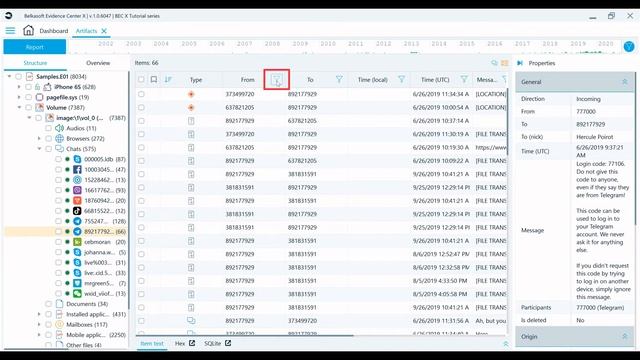
Task: Expand the bottom viewer panel with the chevron
Action: [506, 344]
